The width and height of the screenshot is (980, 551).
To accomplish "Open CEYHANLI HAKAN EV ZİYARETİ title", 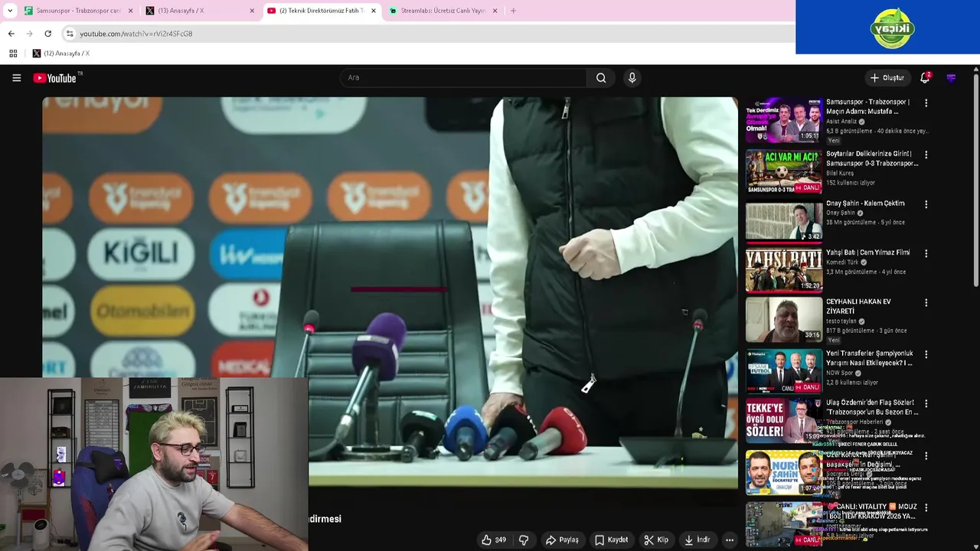I will (858, 306).
